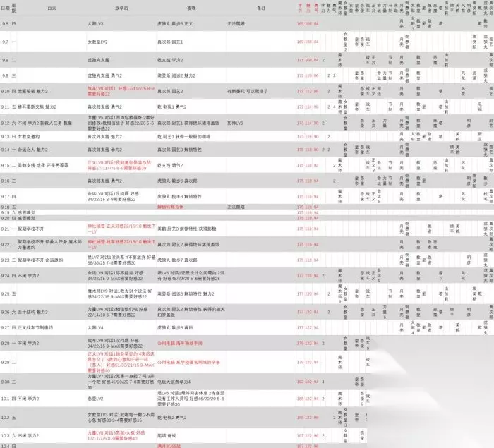Click the red 神社抽签 战车好感 cell in row 9.22
This screenshot has width=494, height=448.
click(x=121, y=245)
